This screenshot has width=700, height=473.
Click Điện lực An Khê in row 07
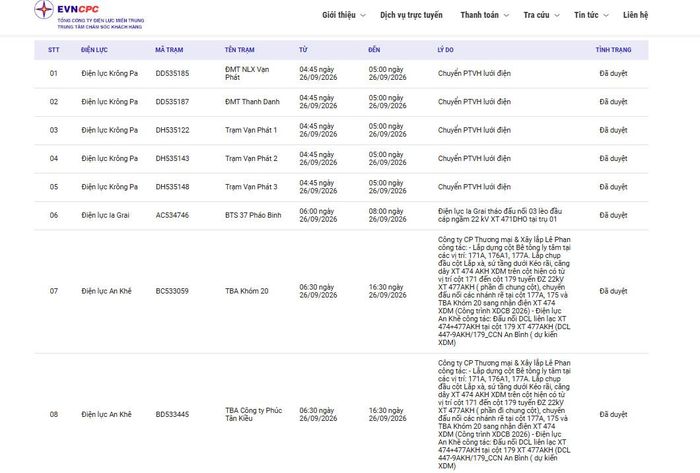(x=106, y=291)
